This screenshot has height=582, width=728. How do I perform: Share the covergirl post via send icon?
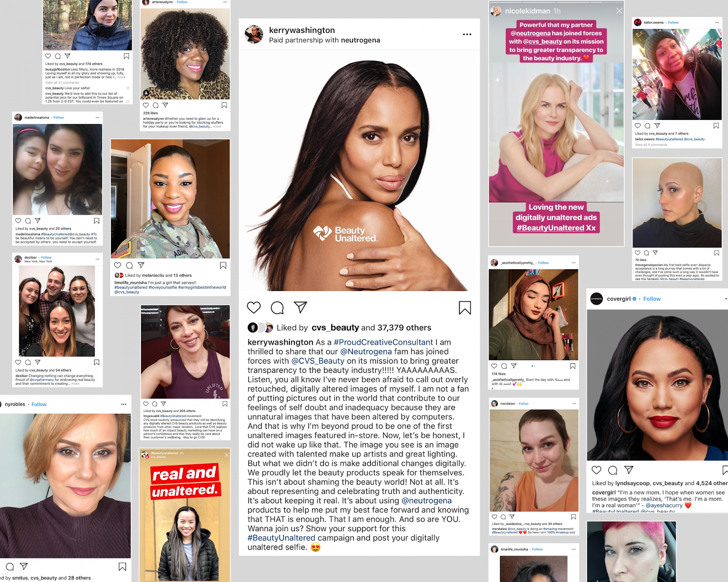(629, 470)
